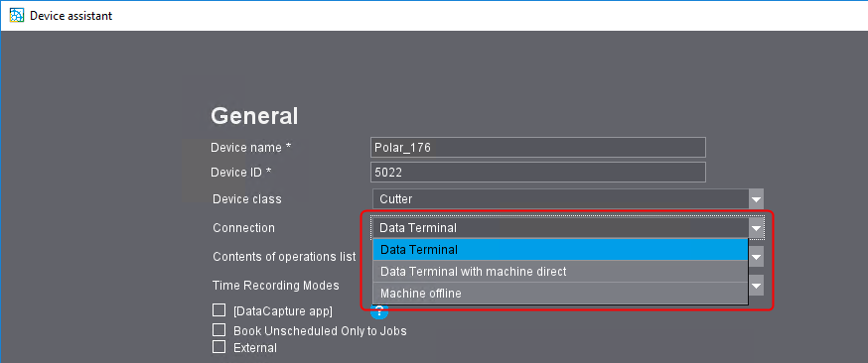This screenshot has height=363, width=868.
Task: Expand the Contents of operations list dropdown
Action: tap(756, 256)
